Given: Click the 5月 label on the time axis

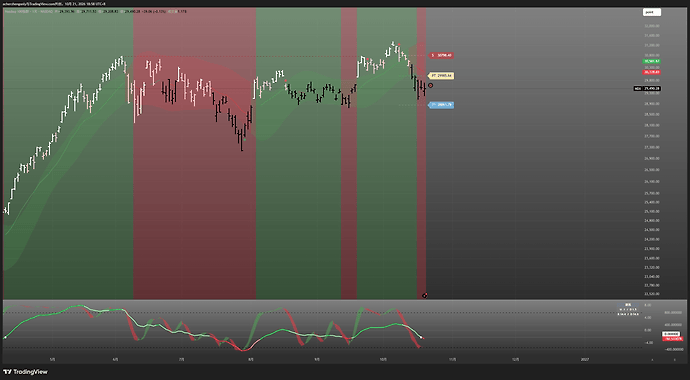Looking at the screenshot, I should pyautogui.click(x=53, y=359).
